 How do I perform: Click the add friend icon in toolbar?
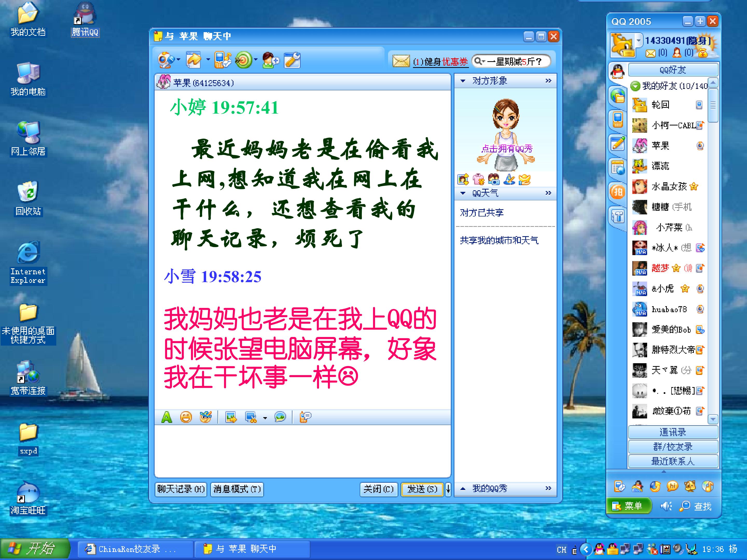tap(271, 60)
